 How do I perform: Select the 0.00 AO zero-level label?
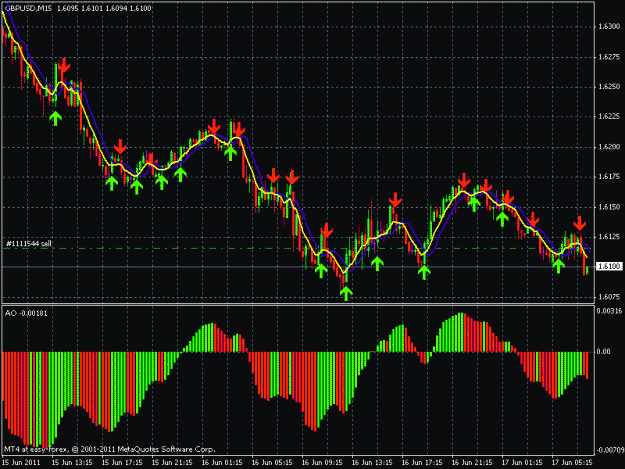(x=603, y=351)
